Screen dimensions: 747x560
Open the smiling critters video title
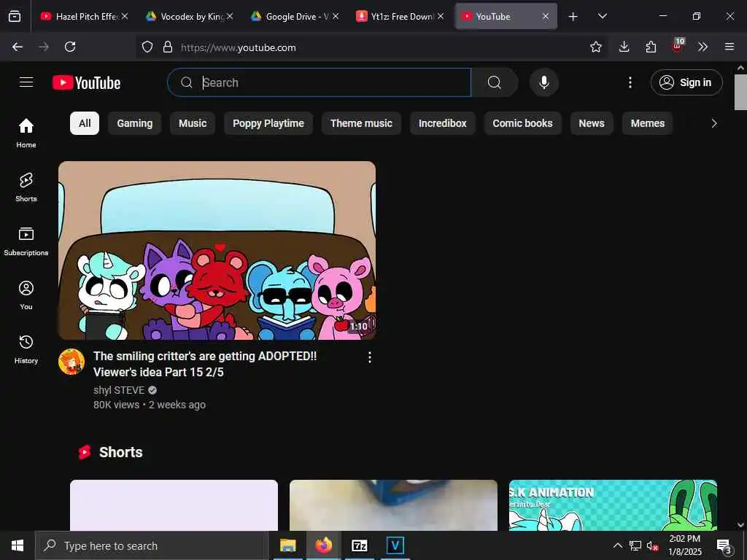tap(205, 365)
